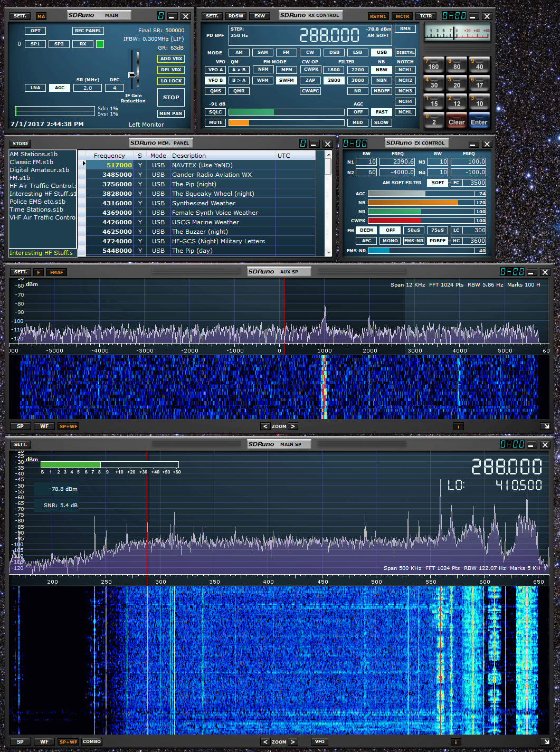Click zoom-in arrow in MAIN SP window

click(293, 742)
